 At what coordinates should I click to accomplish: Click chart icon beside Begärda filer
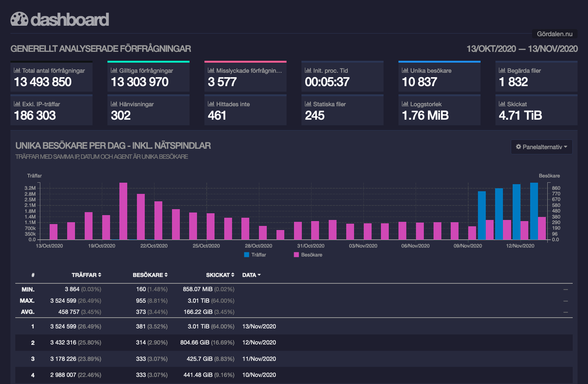[x=502, y=70]
